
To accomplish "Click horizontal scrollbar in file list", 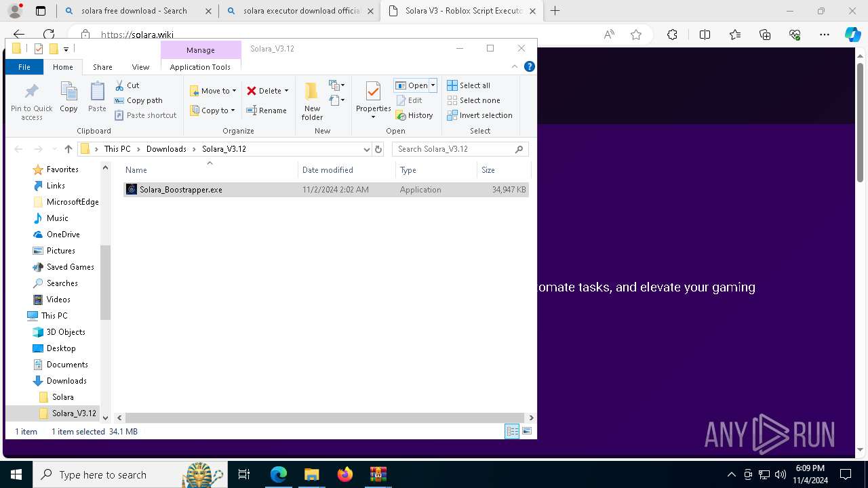I will (x=325, y=418).
